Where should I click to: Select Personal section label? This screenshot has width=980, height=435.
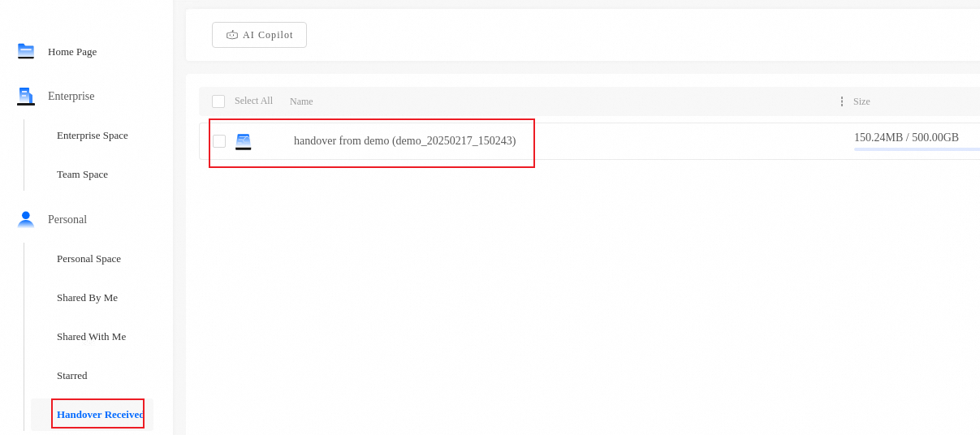point(67,220)
